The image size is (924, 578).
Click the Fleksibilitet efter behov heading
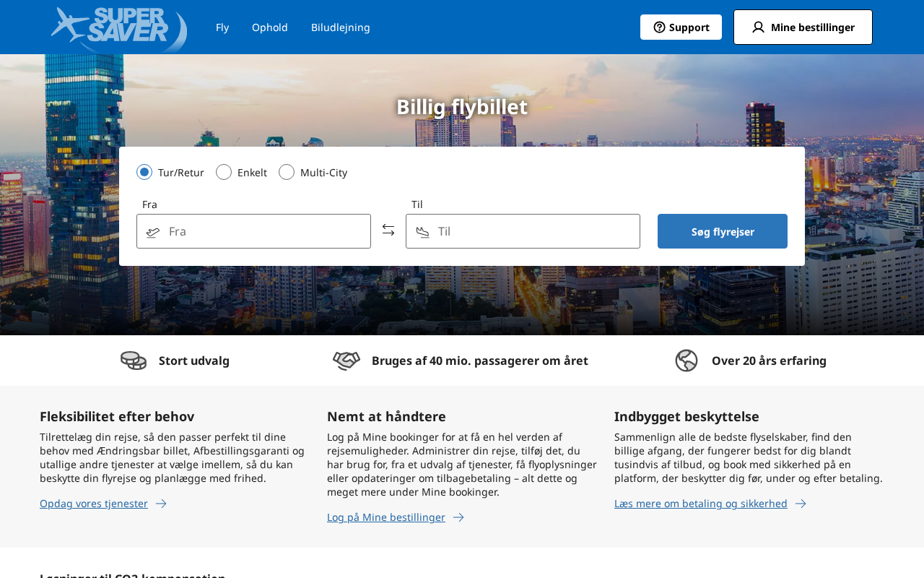[x=117, y=416]
